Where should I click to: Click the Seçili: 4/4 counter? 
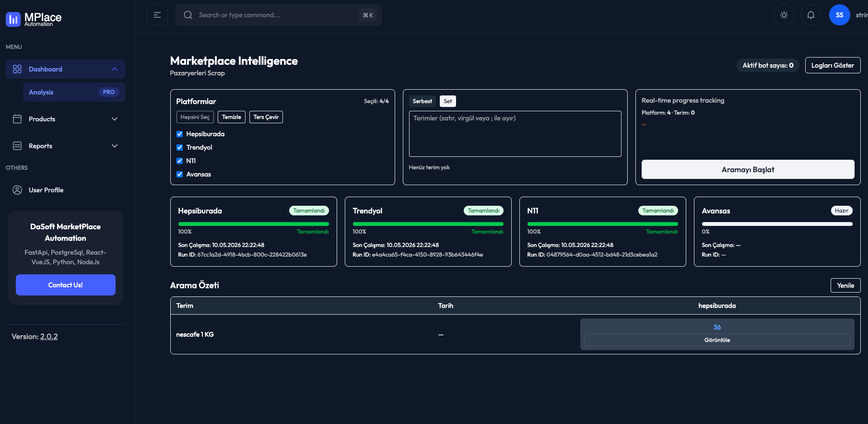pyautogui.click(x=376, y=101)
